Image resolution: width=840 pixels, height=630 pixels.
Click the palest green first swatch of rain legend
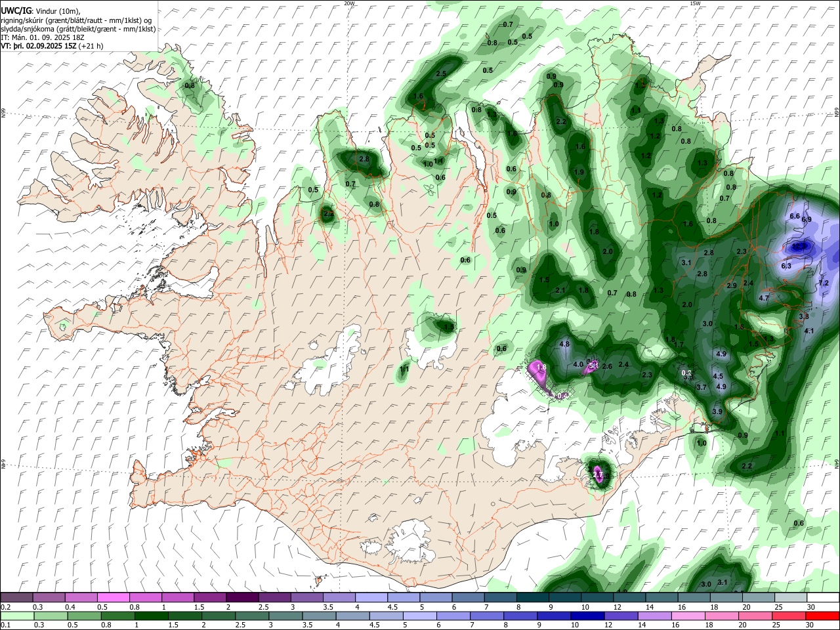(x=16, y=616)
